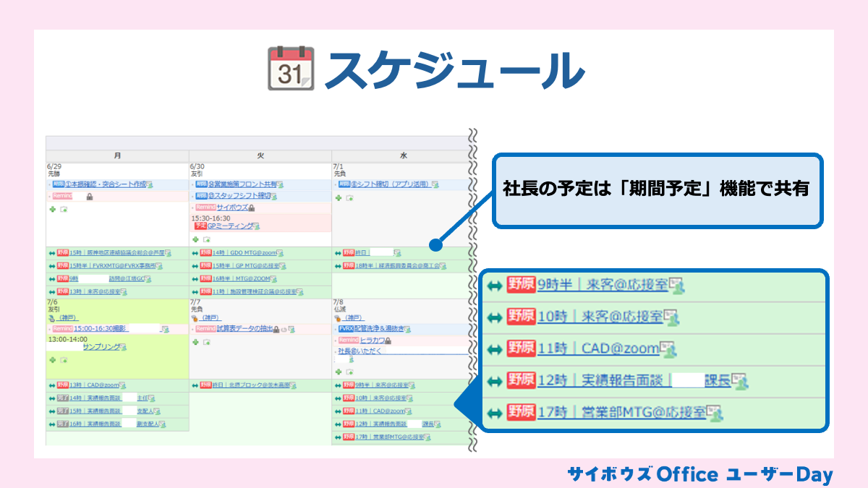Image resolution: width=868 pixels, height=488 pixels.
Task: Open 10時｜来客@応接室 in the enlarged callout
Action: [600, 317]
